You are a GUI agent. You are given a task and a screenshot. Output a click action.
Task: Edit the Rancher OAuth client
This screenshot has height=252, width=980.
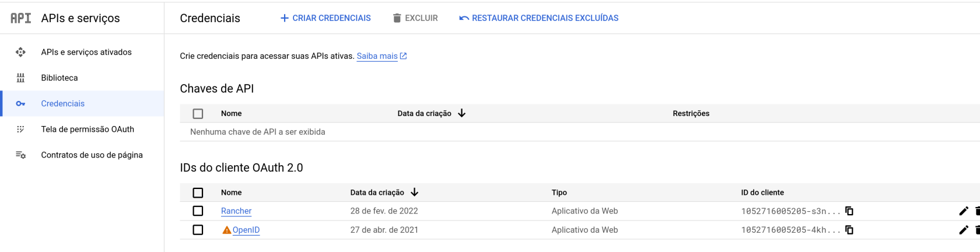[x=963, y=211]
